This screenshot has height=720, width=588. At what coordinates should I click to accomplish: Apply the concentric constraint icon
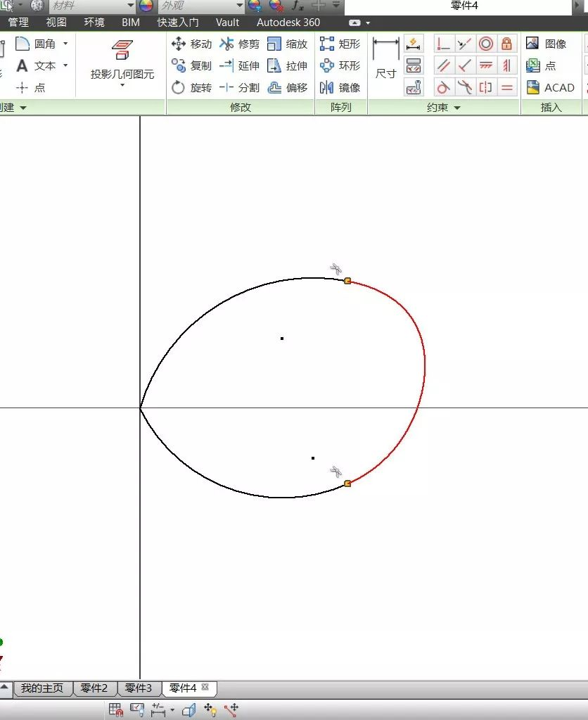click(485, 44)
